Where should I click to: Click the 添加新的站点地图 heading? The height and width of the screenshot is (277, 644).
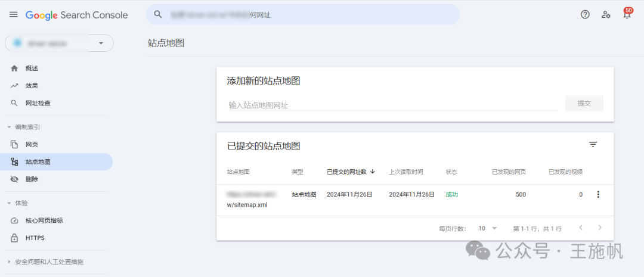[x=264, y=81]
